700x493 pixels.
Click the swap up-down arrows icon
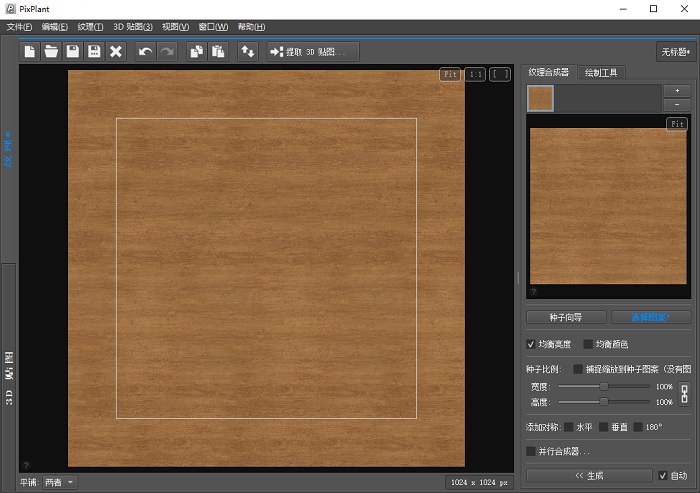(x=248, y=51)
